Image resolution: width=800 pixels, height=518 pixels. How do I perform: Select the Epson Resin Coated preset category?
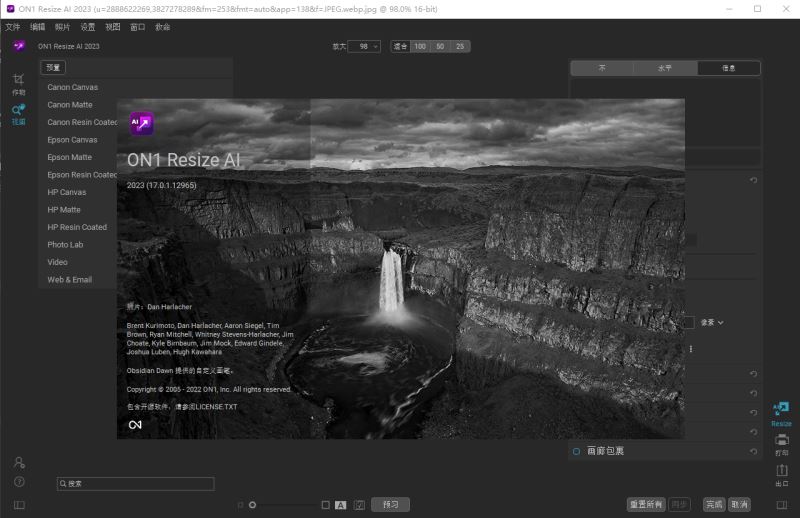pyautogui.click(x=82, y=175)
